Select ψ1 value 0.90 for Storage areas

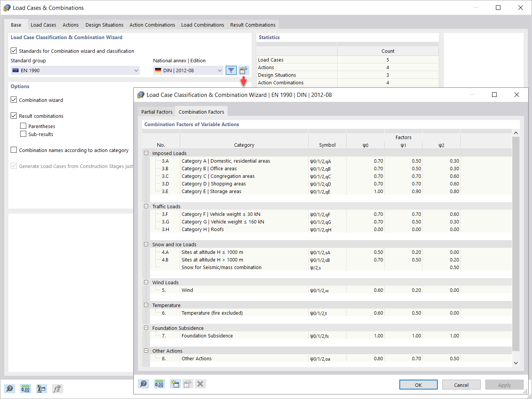(x=403, y=191)
